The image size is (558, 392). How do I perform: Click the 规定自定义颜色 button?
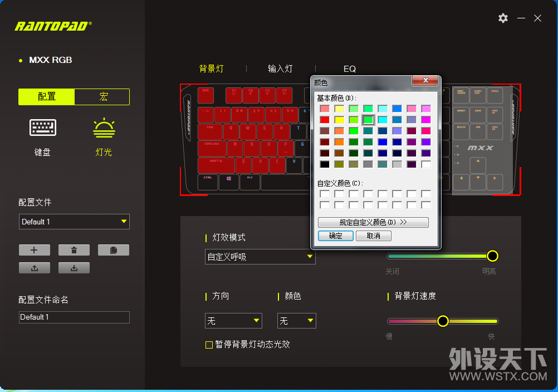click(373, 222)
